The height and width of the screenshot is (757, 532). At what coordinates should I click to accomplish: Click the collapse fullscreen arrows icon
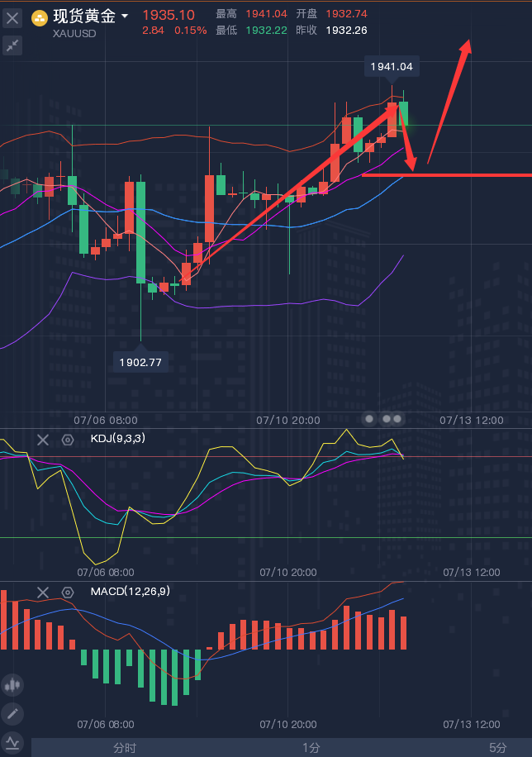click(x=12, y=45)
